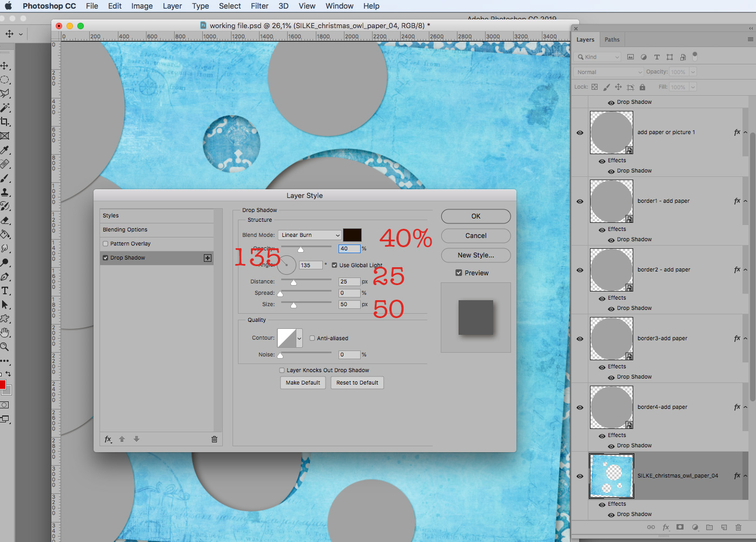
Task: Open the Kind filter dropdown in Layers
Action: (599, 57)
